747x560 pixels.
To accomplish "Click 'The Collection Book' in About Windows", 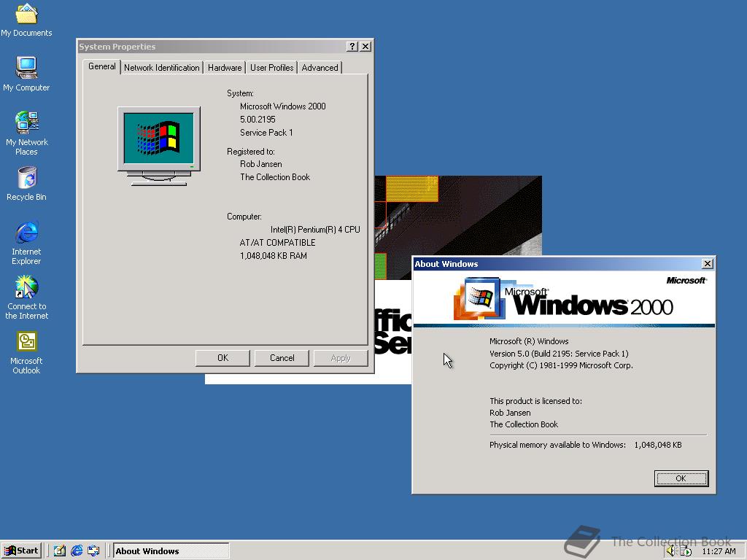I will tap(524, 424).
